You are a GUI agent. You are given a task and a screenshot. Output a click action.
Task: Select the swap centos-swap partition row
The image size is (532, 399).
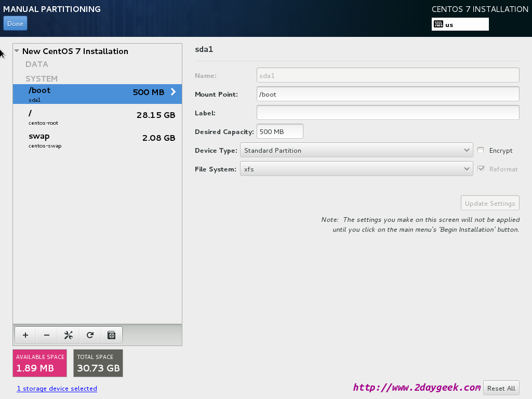[x=97, y=140]
